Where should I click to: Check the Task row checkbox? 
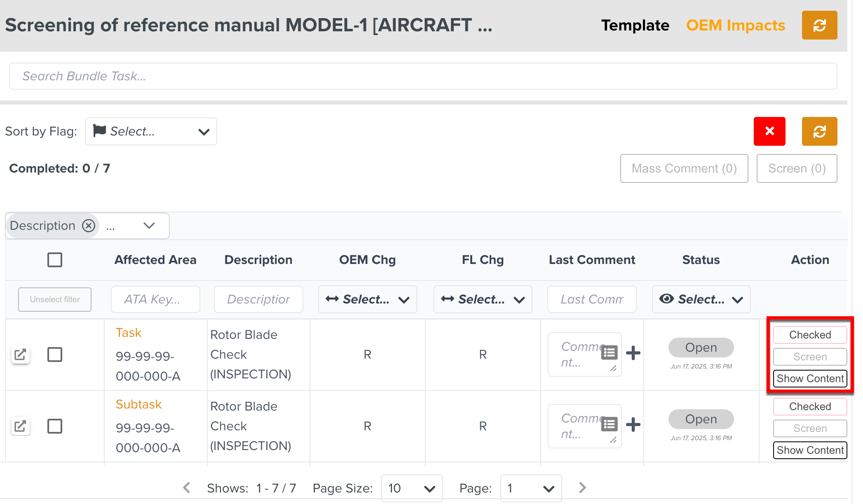point(55,355)
